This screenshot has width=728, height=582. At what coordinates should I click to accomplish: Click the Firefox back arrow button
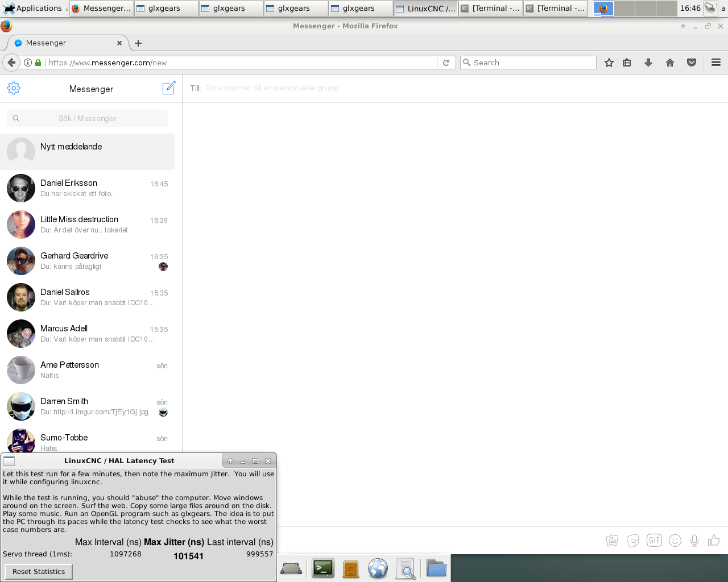click(x=11, y=63)
